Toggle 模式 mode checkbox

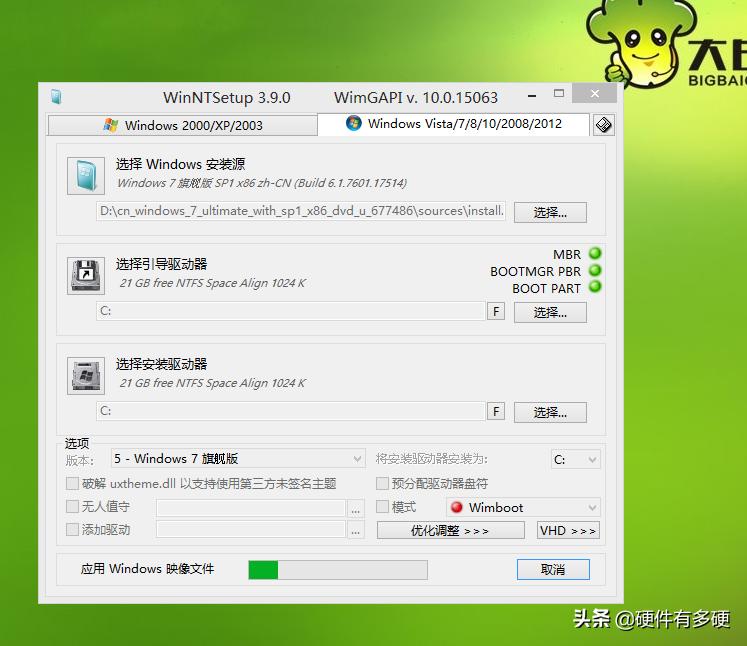point(382,506)
